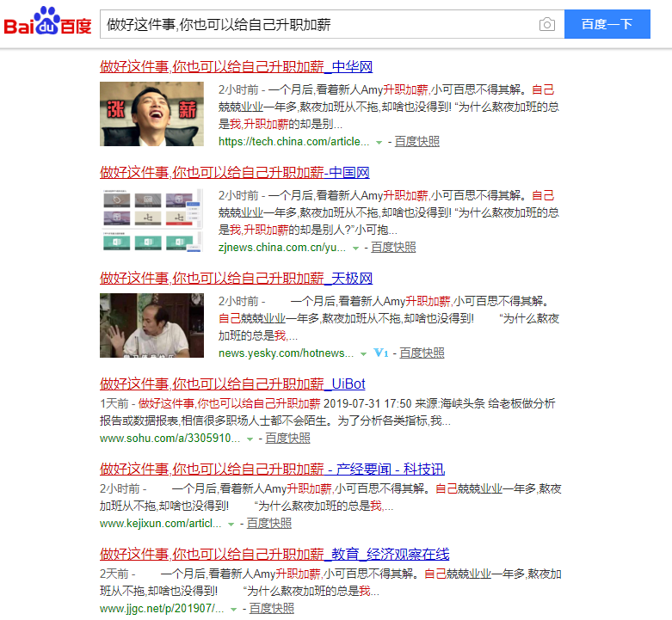Open the 教育_经济观察在线 result title
The image size is (672, 620).
274,554
